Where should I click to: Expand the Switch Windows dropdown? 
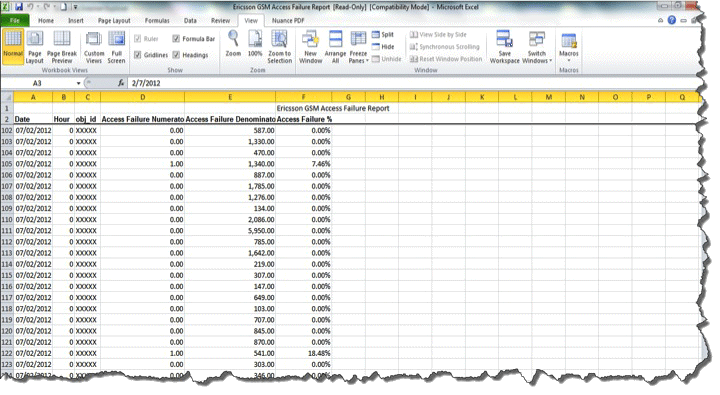(x=537, y=57)
